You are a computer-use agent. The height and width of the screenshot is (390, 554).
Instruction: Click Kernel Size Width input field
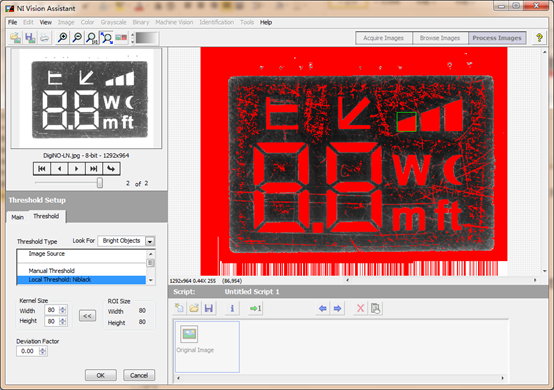coord(52,310)
